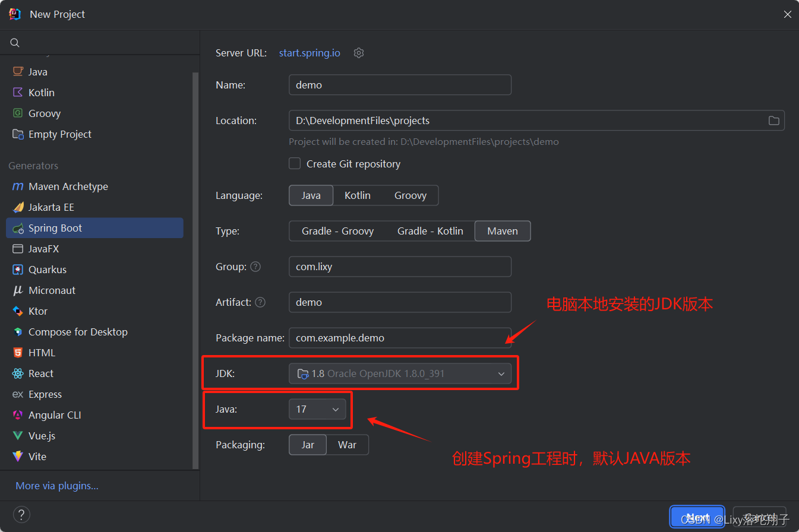Browse location with the folder icon
This screenshot has height=532, width=799.
(774, 121)
